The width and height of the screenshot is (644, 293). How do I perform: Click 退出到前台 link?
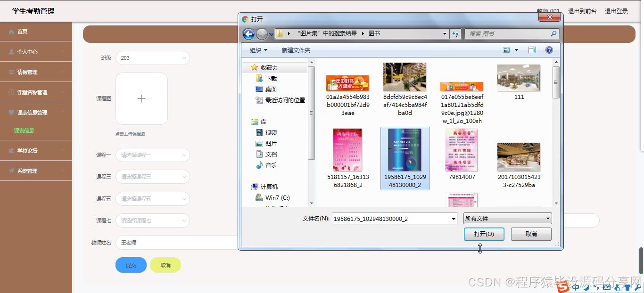pos(582,11)
